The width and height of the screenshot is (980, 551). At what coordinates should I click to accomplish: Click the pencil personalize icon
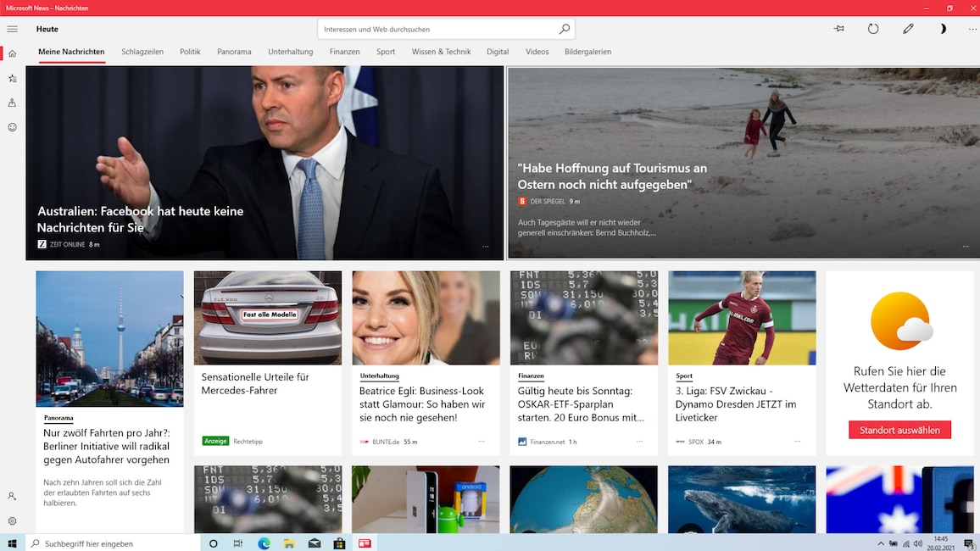[908, 29]
